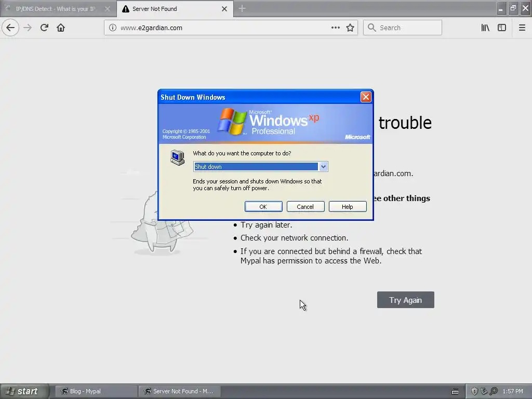The image size is (532, 399).
Task: Open the Library bookshelf icon
Action: click(x=485, y=28)
